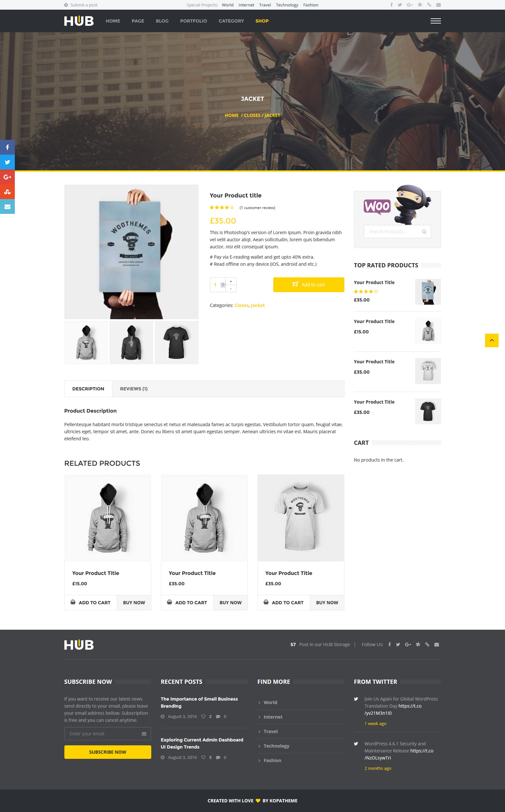Click the Google Plus share sidebar icon

(7, 177)
